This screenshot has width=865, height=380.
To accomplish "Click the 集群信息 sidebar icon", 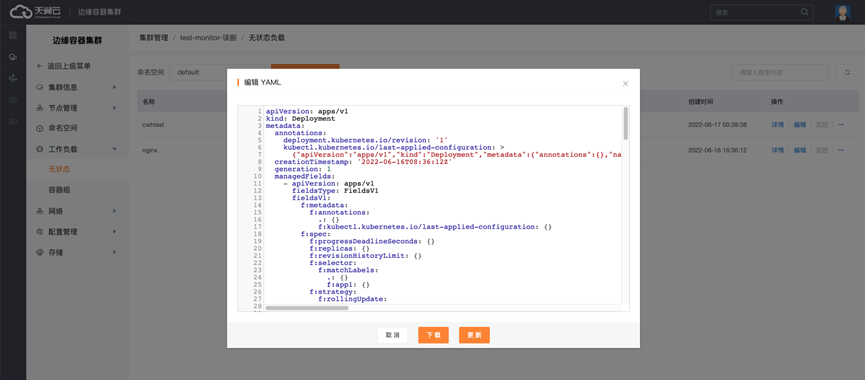I will 39,87.
